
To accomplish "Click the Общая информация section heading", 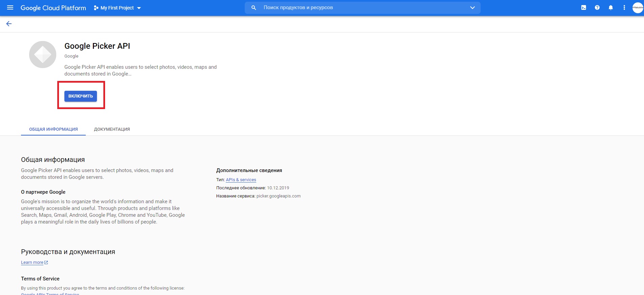I will click(53, 160).
